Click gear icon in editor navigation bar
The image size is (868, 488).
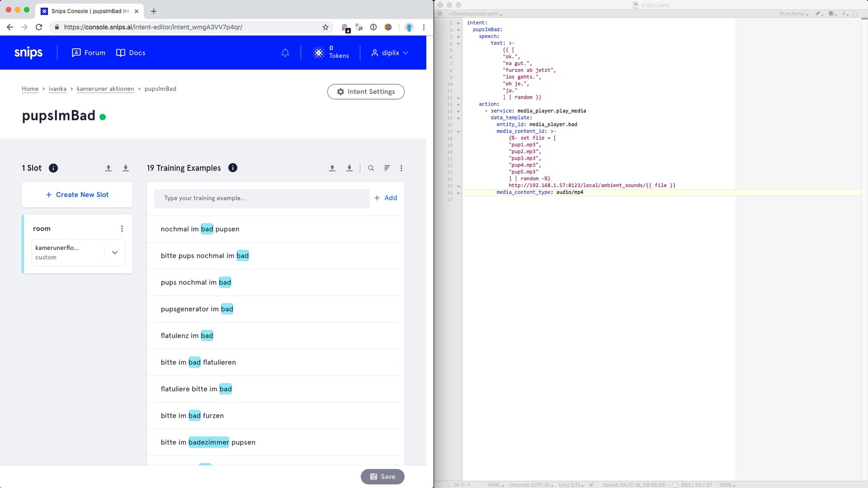(x=440, y=13)
